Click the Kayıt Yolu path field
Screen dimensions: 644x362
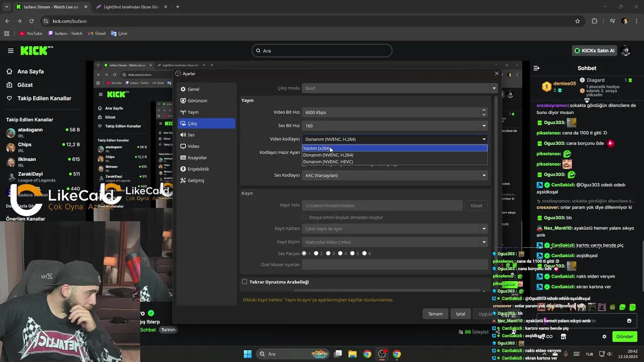[x=382, y=205]
